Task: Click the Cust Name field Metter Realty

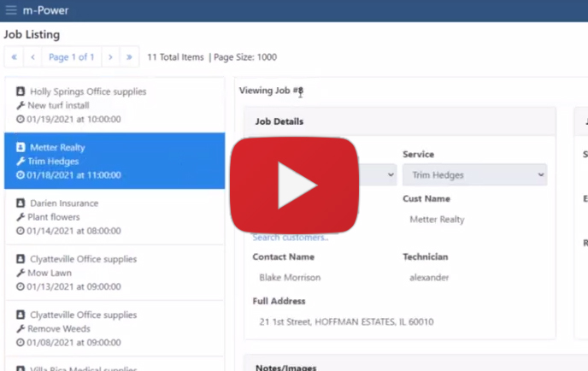Action: pos(473,219)
